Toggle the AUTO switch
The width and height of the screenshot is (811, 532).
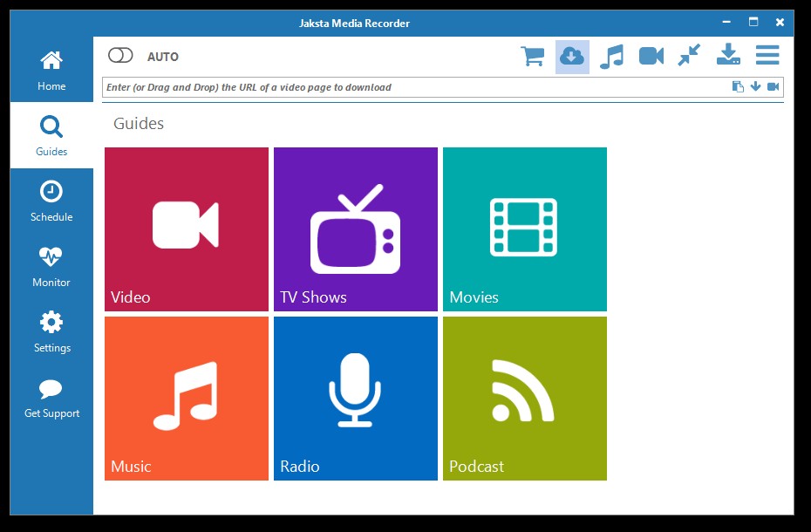(120, 56)
